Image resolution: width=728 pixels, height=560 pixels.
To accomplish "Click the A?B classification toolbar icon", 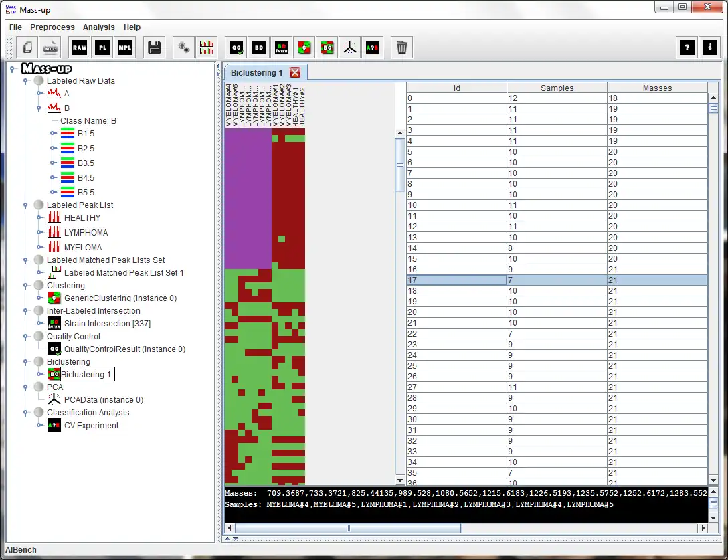I will pyautogui.click(x=372, y=48).
